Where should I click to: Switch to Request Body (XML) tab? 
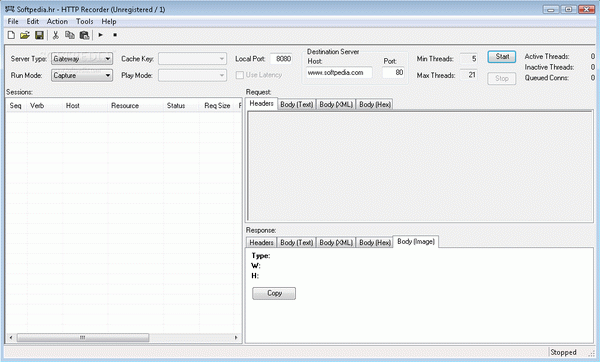point(336,104)
